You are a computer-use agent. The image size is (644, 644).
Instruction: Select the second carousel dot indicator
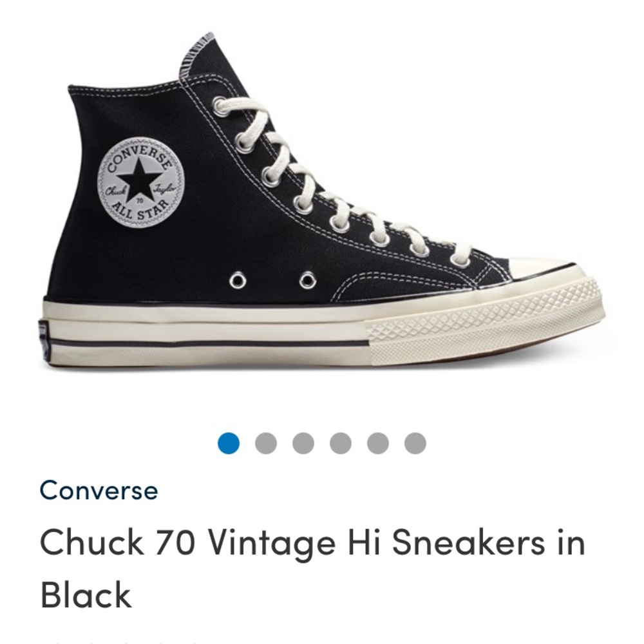point(264,441)
